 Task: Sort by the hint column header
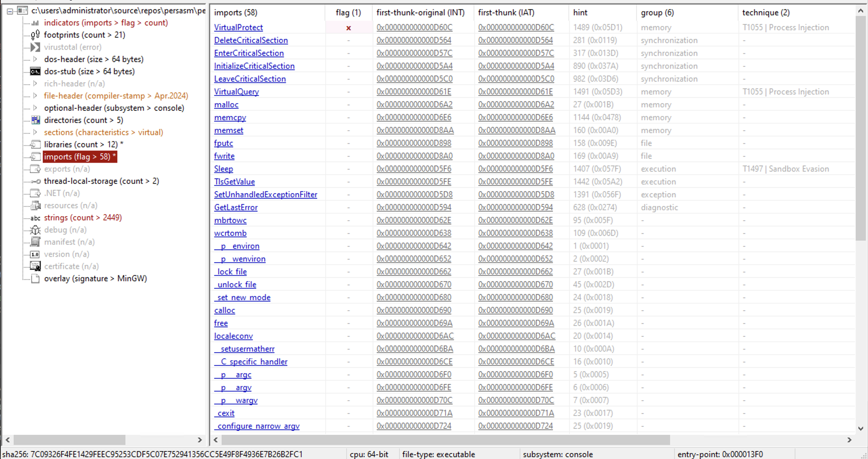point(580,13)
